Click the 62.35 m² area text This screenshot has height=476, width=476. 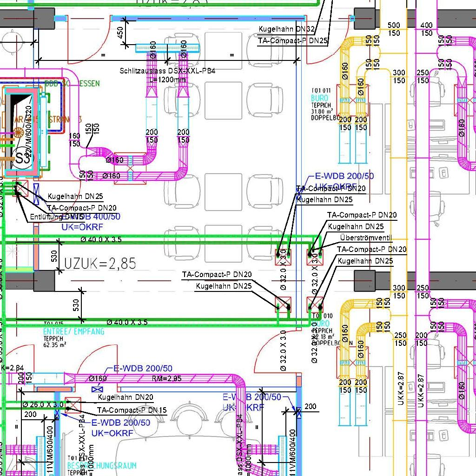point(55,344)
